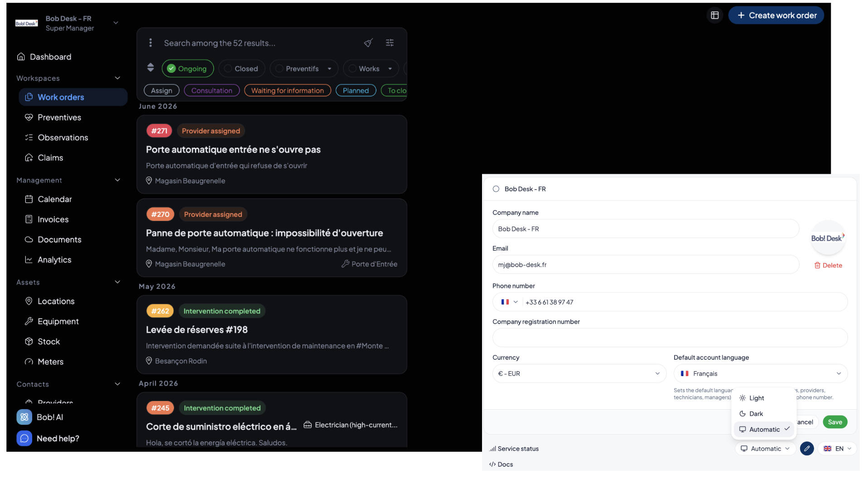Open the Currency dropdown
The height and width of the screenshot is (478, 868).
pyautogui.click(x=579, y=374)
